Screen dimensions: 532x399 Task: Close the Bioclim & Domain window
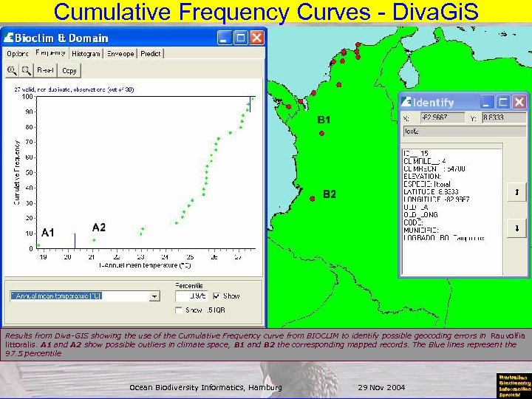(257, 38)
